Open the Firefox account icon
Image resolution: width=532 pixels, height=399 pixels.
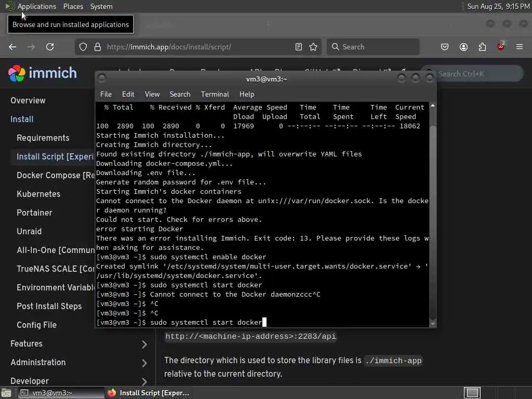coord(463,47)
